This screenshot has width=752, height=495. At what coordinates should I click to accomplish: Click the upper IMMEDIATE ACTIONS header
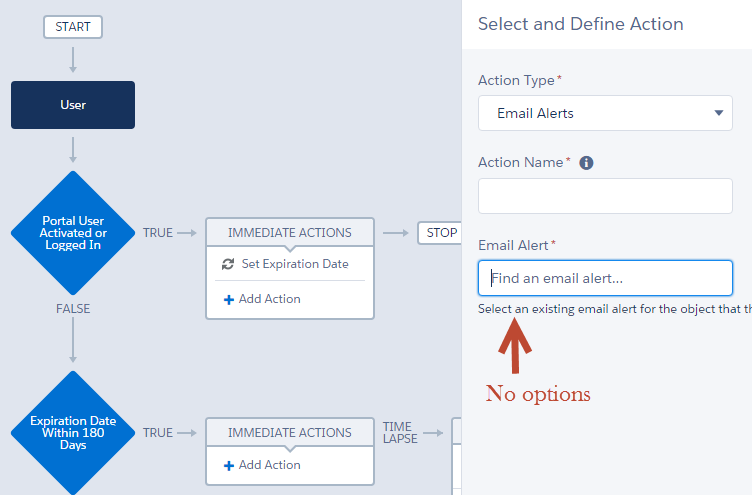pos(290,233)
